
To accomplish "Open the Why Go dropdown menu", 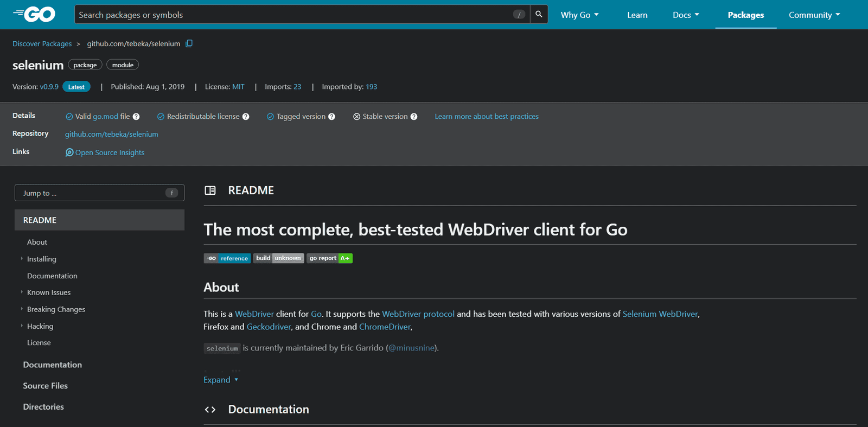I will tap(579, 15).
